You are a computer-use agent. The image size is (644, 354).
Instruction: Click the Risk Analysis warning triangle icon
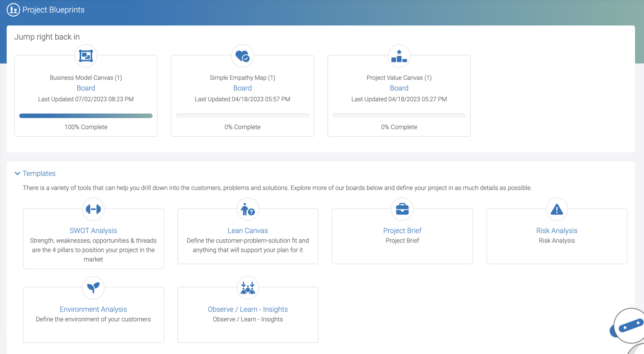[557, 209]
